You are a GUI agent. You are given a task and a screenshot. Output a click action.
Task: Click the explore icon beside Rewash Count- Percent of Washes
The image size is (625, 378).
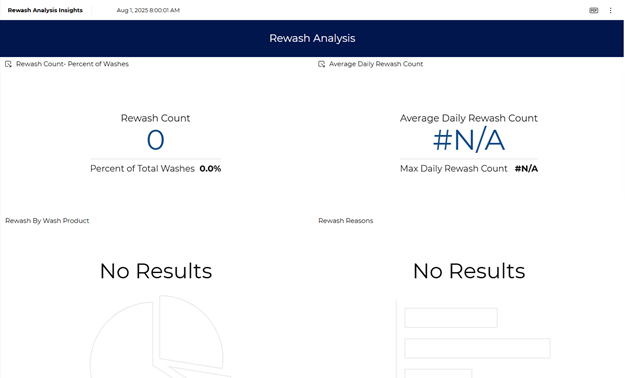pos(8,64)
